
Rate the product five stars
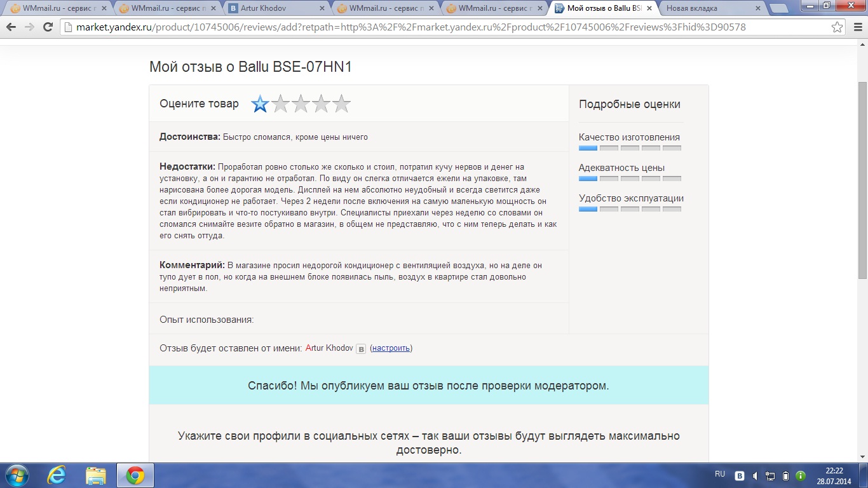(x=341, y=104)
